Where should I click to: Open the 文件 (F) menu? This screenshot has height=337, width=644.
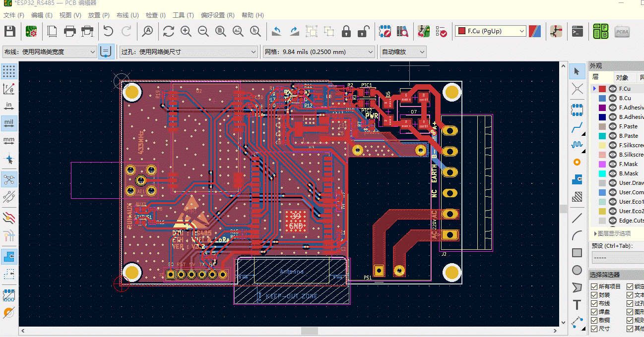coord(14,15)
